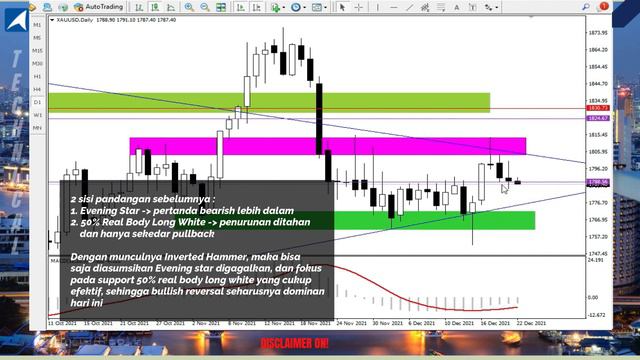This screenshot has width=640, height=360.
Task: Select the text label tool
Action: [472, 7]
